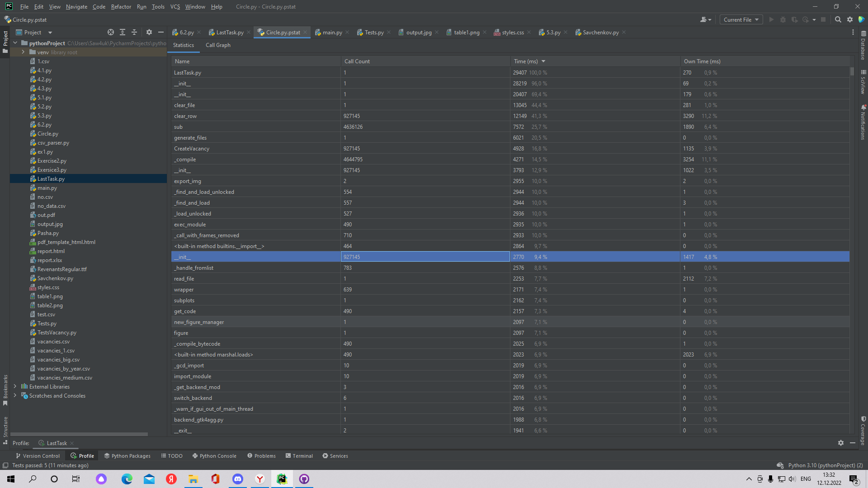This screenshot has height=488, width=868.
Task: Close the LastTask.py editor tab
Action: tap(249, 33)
